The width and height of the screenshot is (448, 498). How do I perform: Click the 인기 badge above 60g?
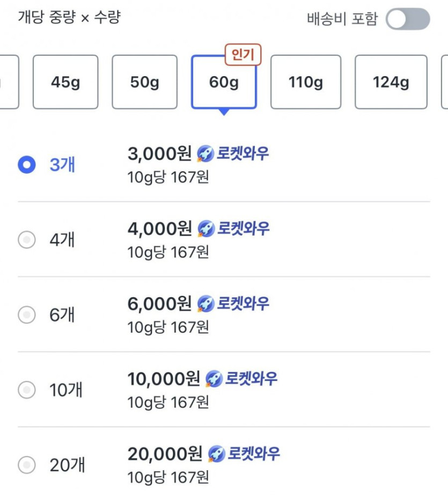pyautogui.click(x=243, y=55)
